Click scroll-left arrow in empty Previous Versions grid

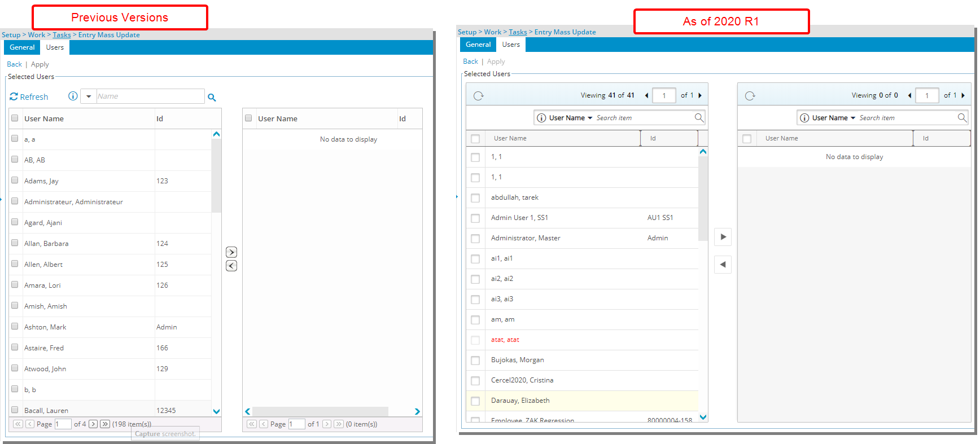click(248, 412)
